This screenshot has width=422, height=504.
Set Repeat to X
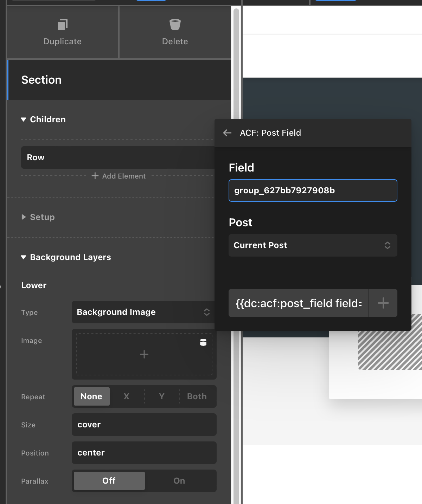coord(127,396)
